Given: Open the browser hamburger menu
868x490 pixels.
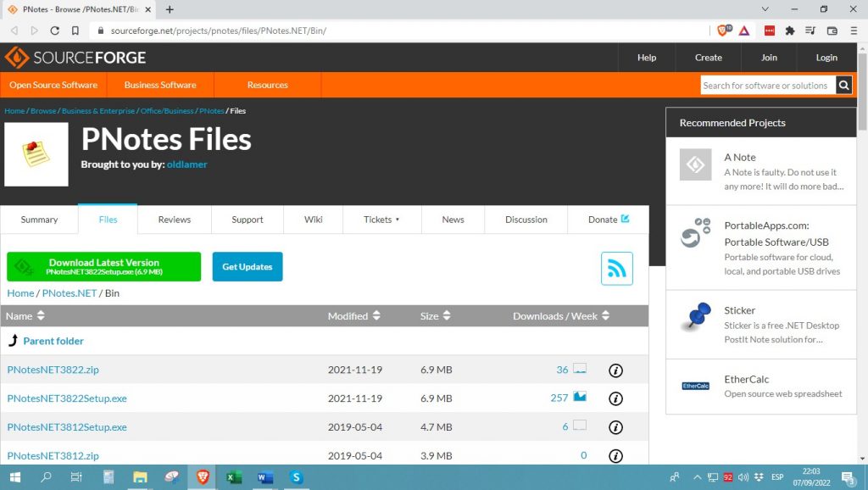Looking at the screenshot, I should 854,30.
